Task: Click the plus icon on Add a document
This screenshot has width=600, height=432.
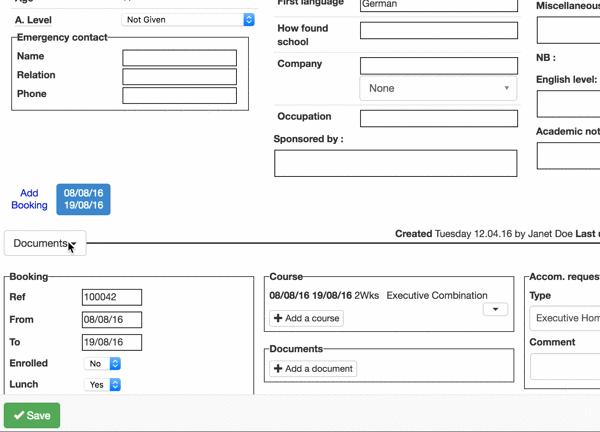Action: 278,368
